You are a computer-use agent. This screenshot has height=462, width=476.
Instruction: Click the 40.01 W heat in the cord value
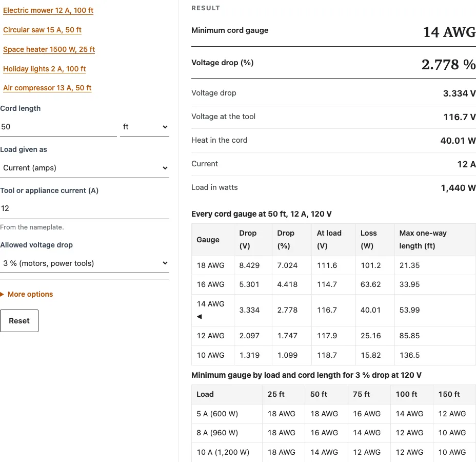coord(458,141)
